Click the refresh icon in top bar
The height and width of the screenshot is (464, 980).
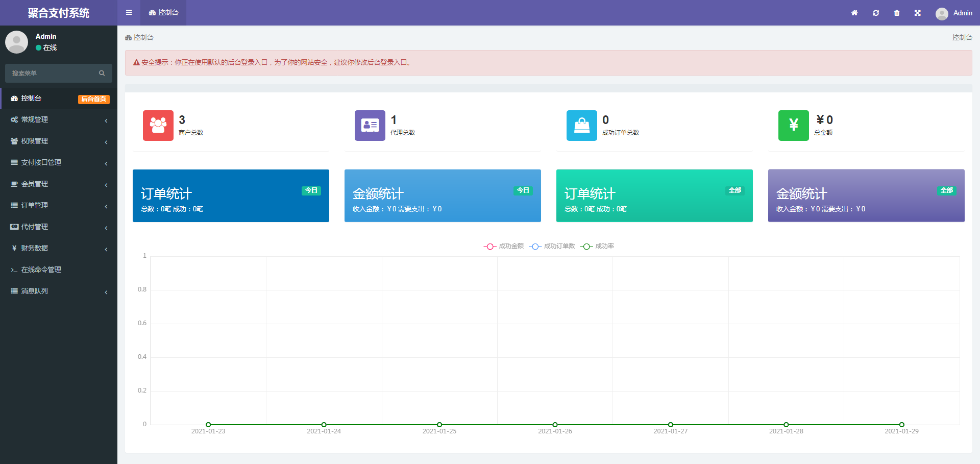click(x=875, y=13)
